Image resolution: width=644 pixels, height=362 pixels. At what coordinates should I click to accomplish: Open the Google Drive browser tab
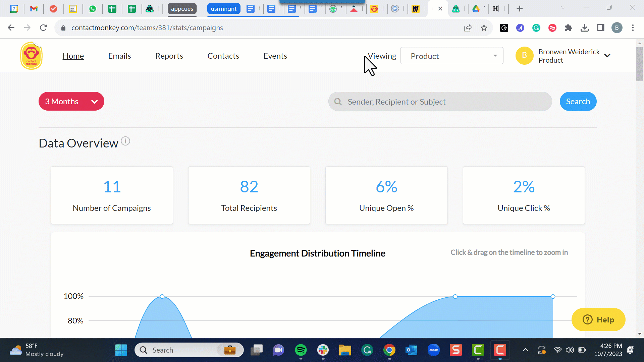point(476,9)
